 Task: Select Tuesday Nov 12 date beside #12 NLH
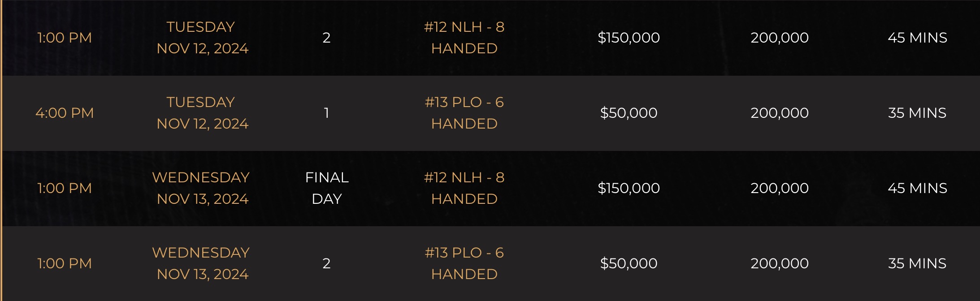click(x=202, y=38)
